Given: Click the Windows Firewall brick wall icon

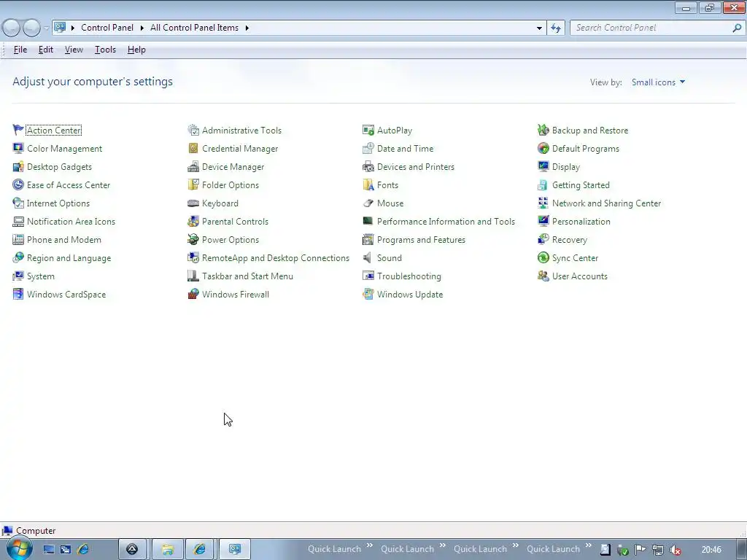Looking at the screenshot, I should point(193,295).
